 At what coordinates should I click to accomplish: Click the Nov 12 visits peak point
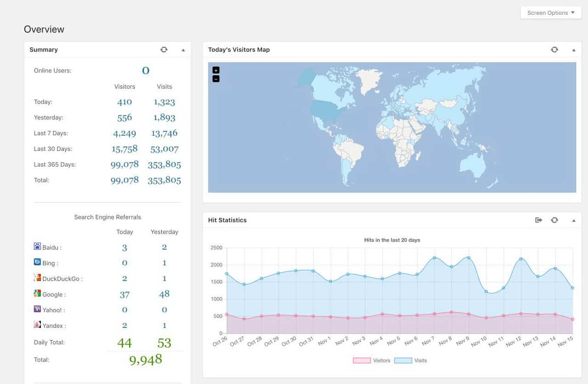tap(521, 258)
